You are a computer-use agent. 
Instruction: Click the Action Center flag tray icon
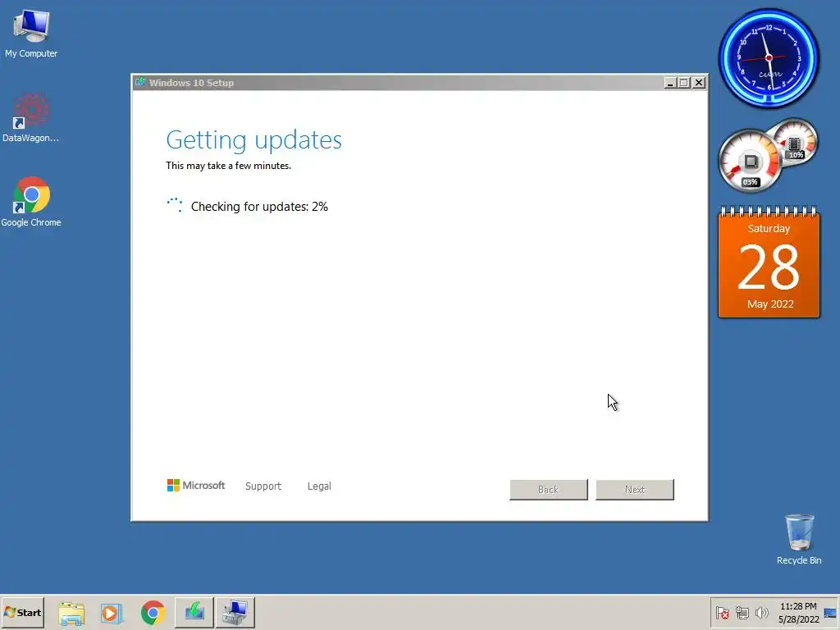[x=723, y=613]
